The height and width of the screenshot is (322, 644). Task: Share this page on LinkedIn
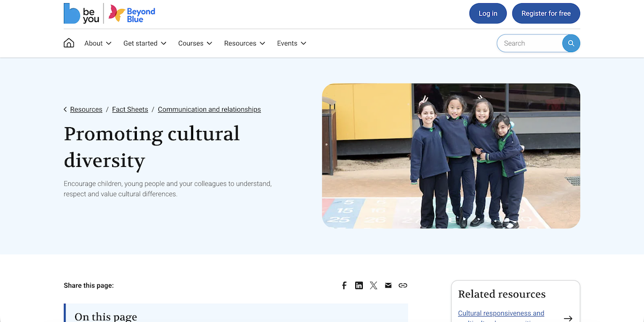click(x=359, y=286)
